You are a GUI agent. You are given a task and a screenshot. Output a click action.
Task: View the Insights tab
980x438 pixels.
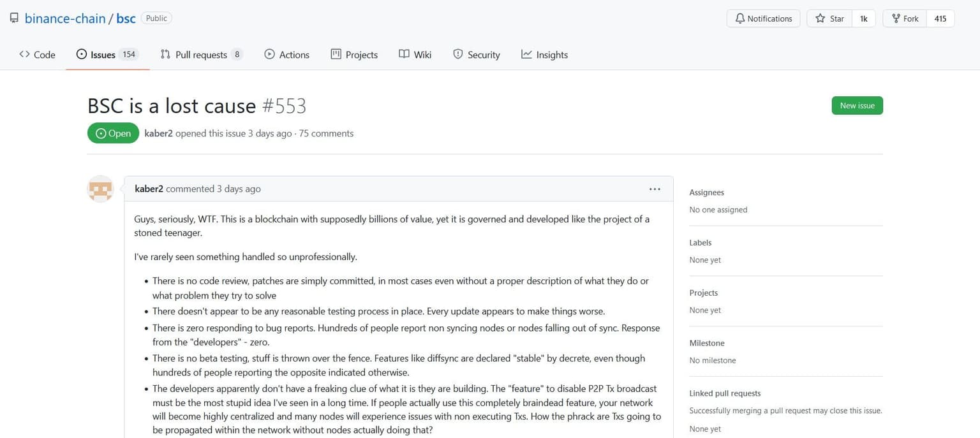[544, 55]
